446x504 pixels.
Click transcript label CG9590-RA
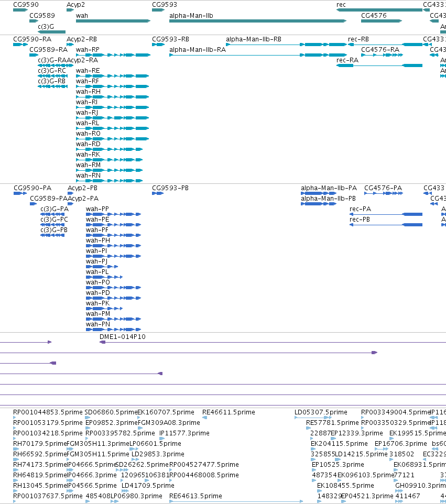click(x=32, y=39)
